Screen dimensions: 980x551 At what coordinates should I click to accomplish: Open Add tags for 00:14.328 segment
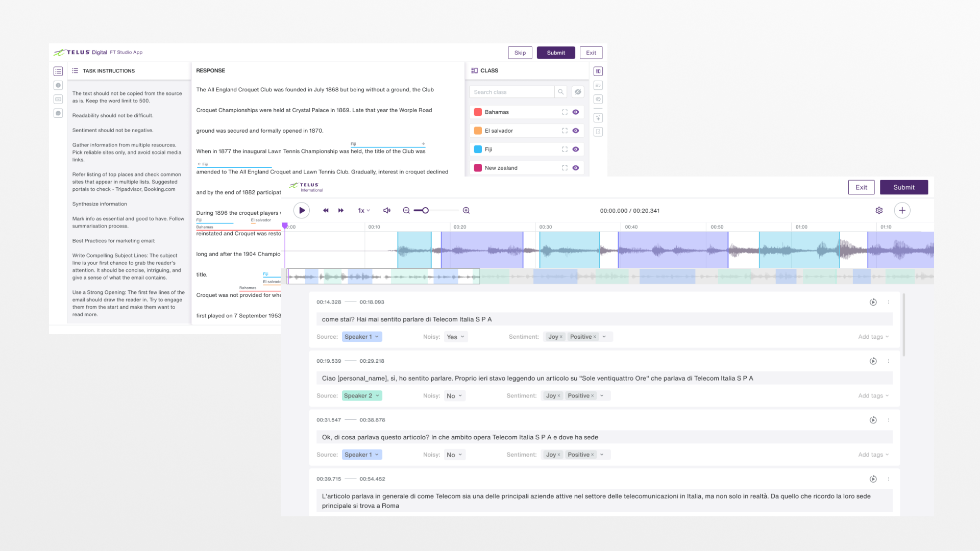[x=873, y=337]
